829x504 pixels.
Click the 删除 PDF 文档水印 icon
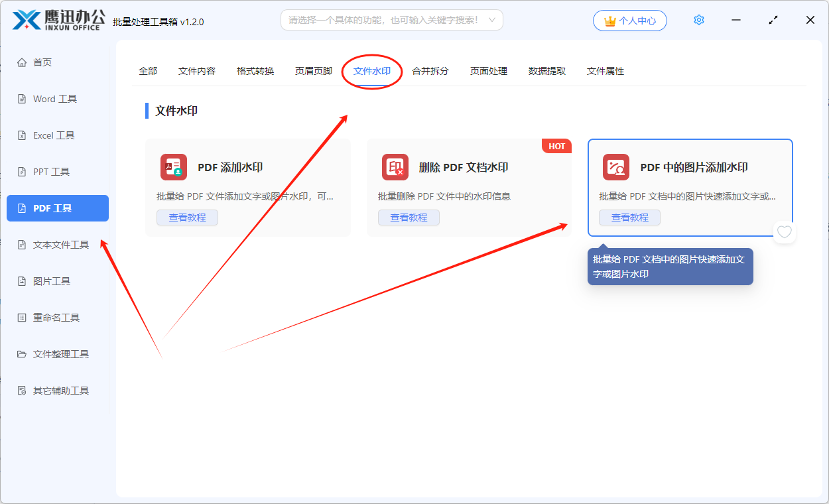tap(395, 167)
